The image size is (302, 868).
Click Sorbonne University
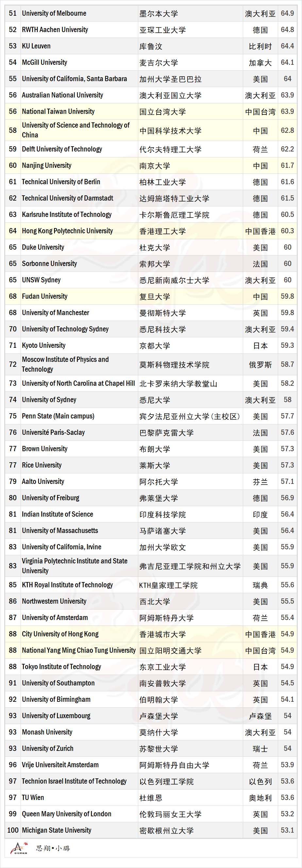pos(49,263)
